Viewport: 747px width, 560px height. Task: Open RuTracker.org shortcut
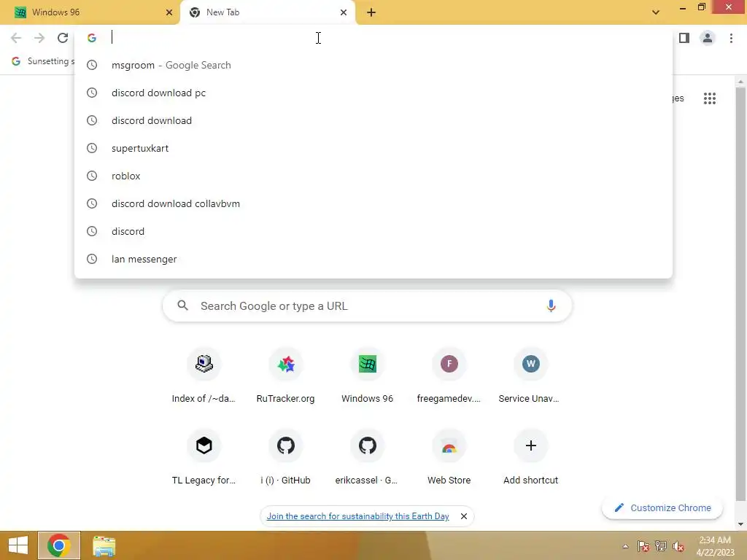point(286,377)
